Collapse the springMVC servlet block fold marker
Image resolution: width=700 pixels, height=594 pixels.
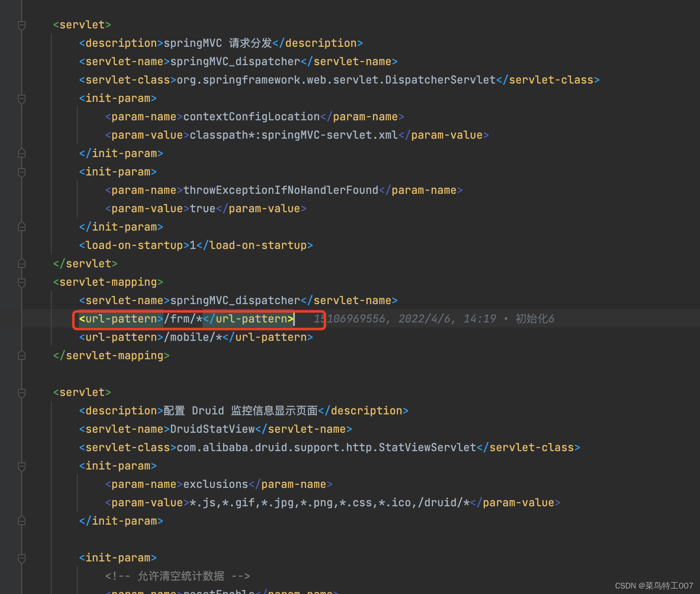click(x=22, y=25)
